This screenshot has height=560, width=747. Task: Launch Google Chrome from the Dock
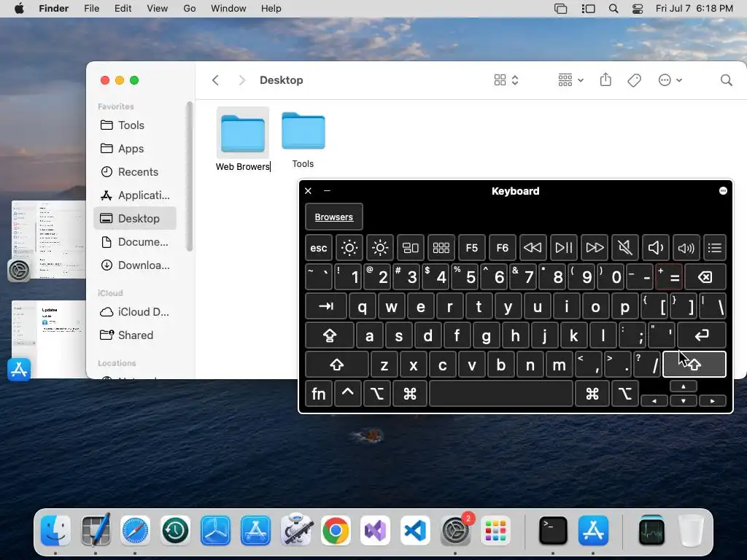[x=336, y=531]
